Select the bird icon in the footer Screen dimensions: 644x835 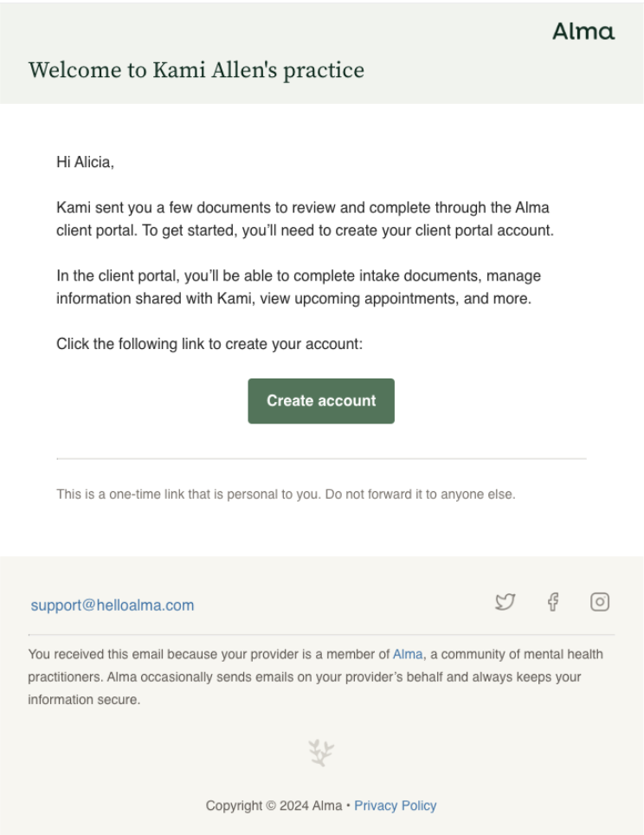(506, 601)
